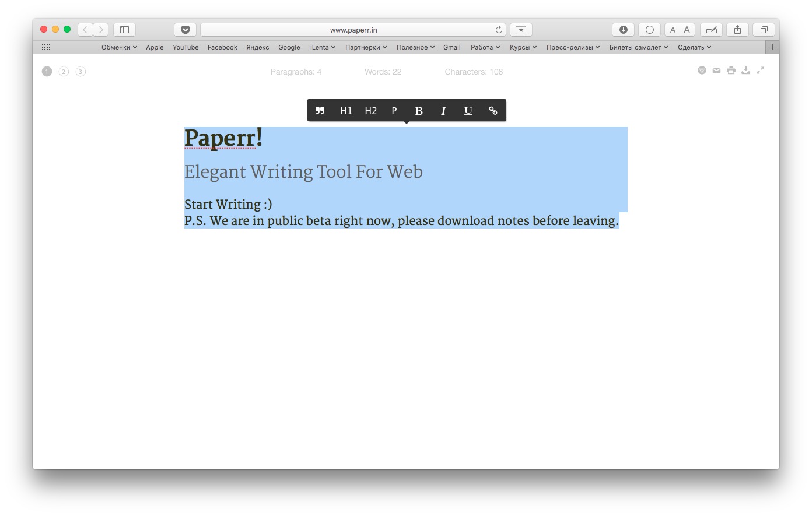Viewport: 812px width, 516px height.
Task: Switch to note page 3
Action: (x=80, y=72)
